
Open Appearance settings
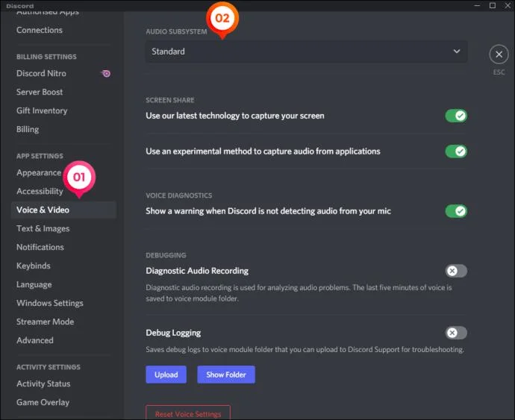39,173
